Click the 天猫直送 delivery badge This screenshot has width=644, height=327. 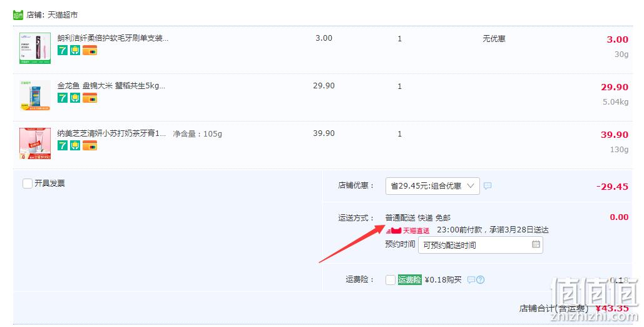407,231
